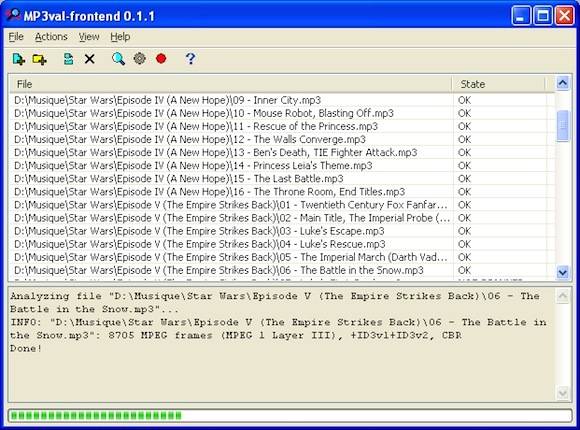Open the Actions menu
This screenshot has height=430, width=580.
point(51,37)
